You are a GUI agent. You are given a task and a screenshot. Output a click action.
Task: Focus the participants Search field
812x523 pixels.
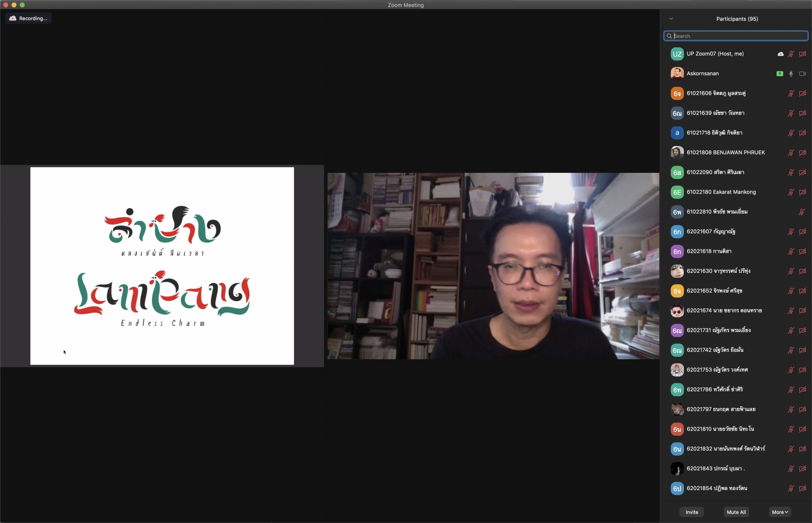(736, 36)
